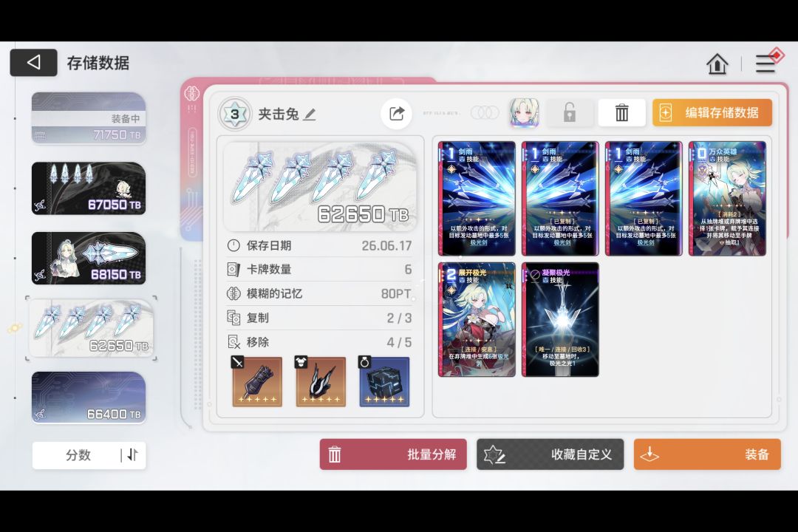Open the 万众英雄 card

pos(727,199)
